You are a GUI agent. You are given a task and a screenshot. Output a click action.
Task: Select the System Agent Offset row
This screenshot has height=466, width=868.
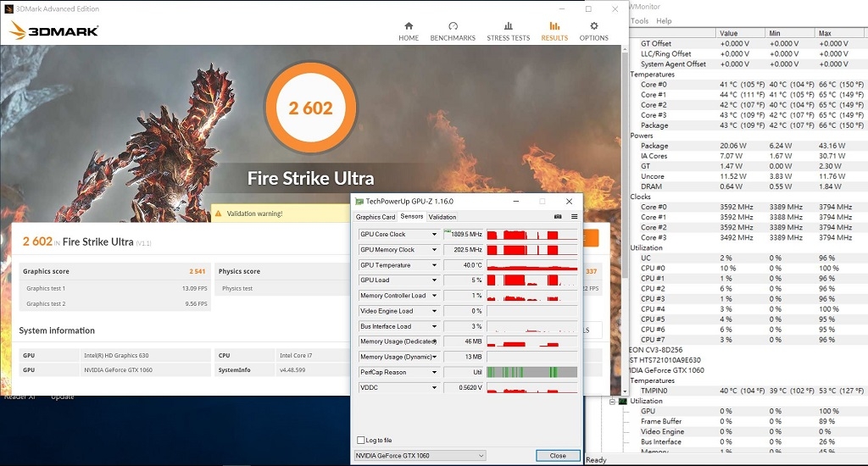tap(748, 64)
